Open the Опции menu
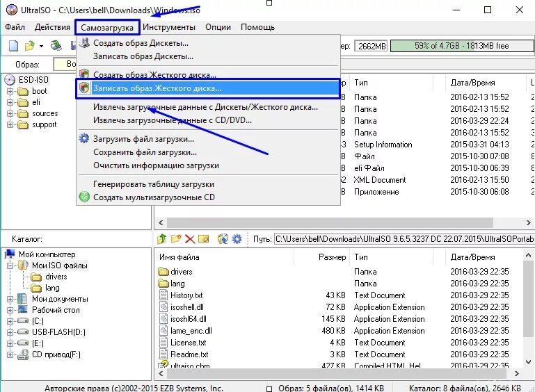This screenshot has height=392, width=535. pos(218,27)
